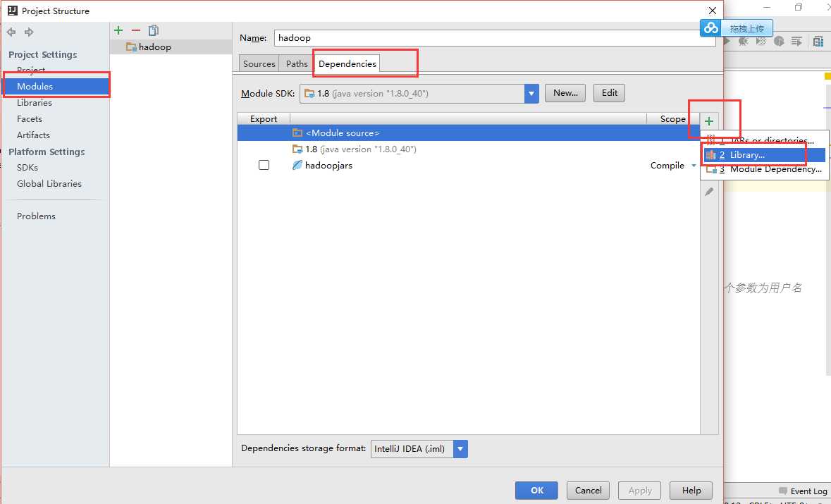Click the Cancel button
The width and height of the screenshot is (831, 504).
click(588, 490)
